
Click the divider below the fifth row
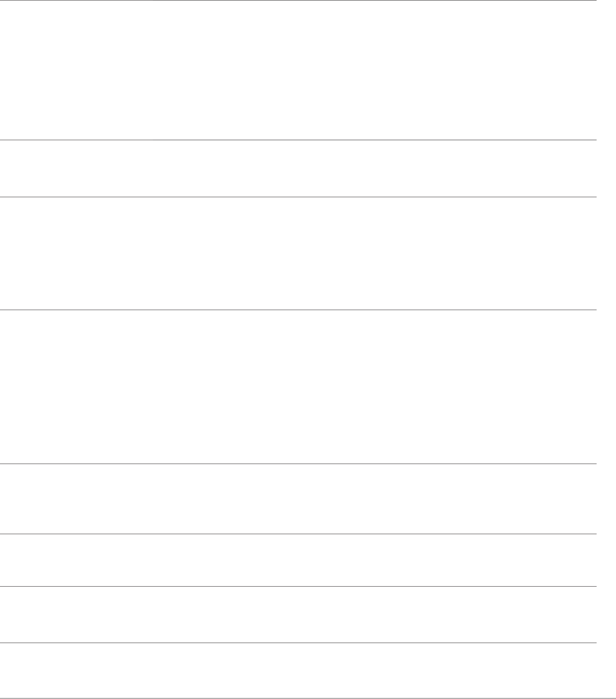coord(298,534)
